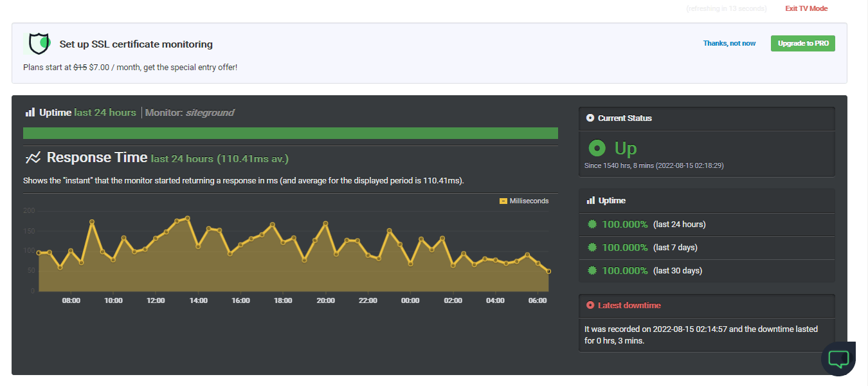Dismiss offer with Thanks, not now

(729, 43)
